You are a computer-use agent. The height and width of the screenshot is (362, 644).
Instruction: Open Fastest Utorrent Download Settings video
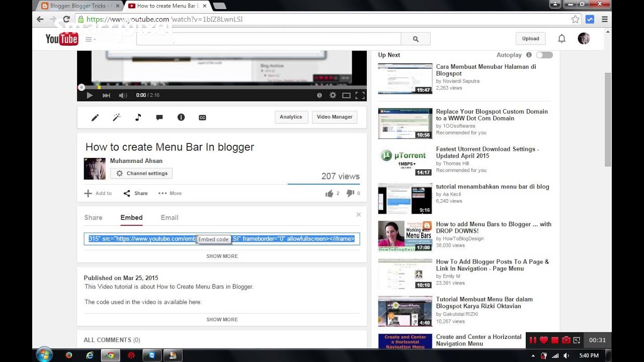pyautogui.click(x=488, y=152)
